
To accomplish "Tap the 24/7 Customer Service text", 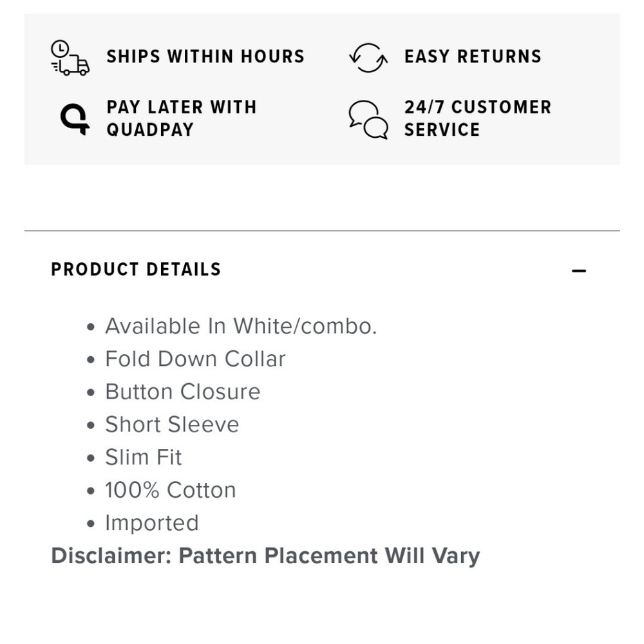I will point(477,118).
